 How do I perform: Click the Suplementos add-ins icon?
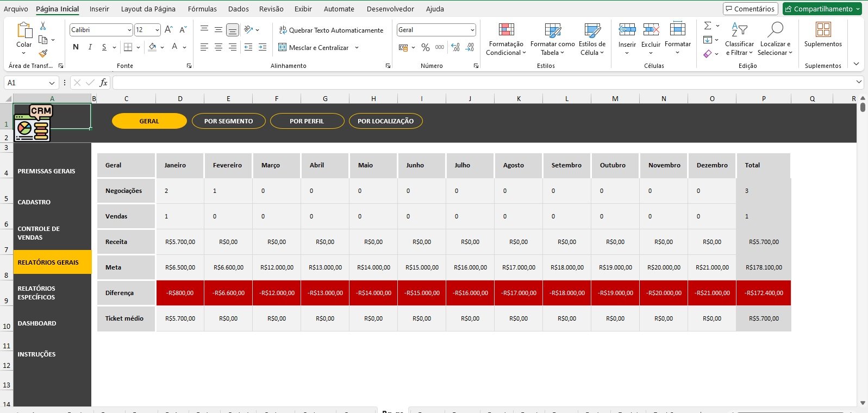(823, 35)
